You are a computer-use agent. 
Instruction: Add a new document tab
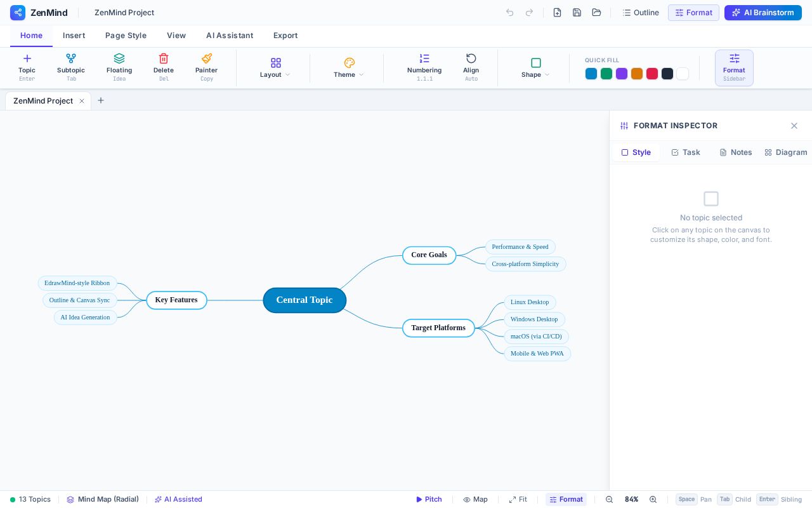click(x=101, y=100)
